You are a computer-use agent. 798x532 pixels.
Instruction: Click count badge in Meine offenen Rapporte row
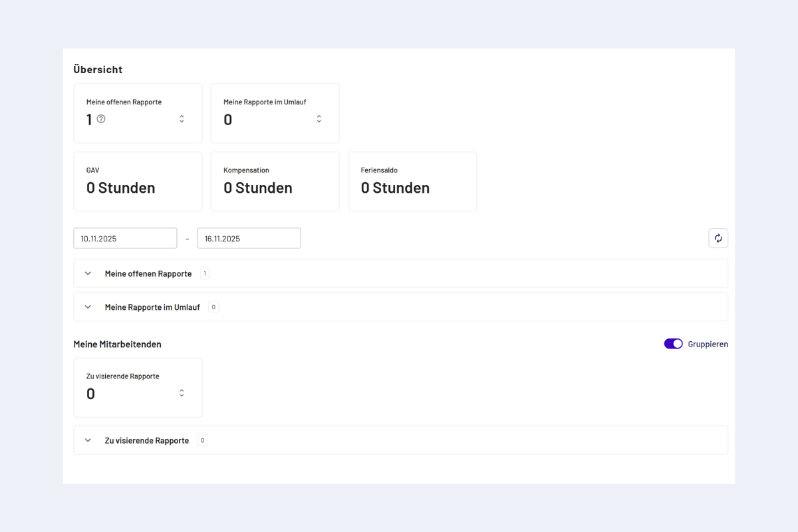pyautogui.click(x=204, y=273)
